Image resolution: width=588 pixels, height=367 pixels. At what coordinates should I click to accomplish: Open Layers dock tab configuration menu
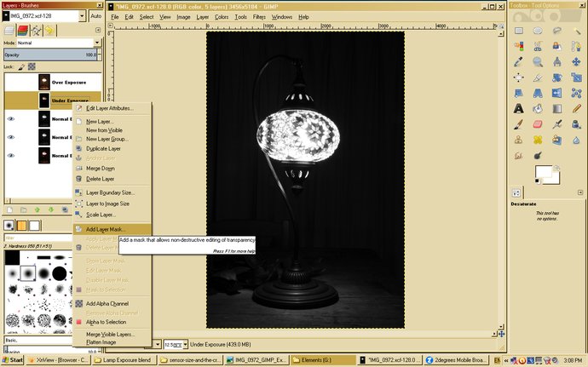tap(98, 30)
